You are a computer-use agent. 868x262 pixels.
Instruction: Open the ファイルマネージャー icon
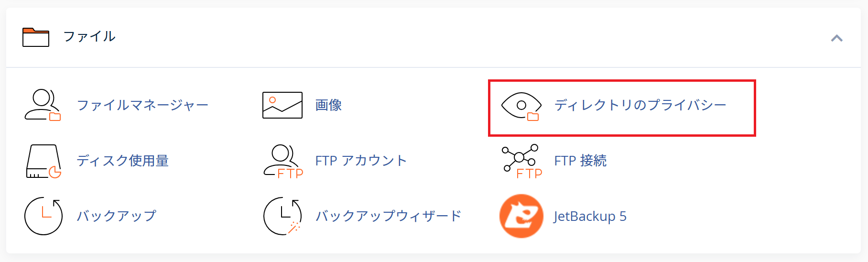click(43, 105)
